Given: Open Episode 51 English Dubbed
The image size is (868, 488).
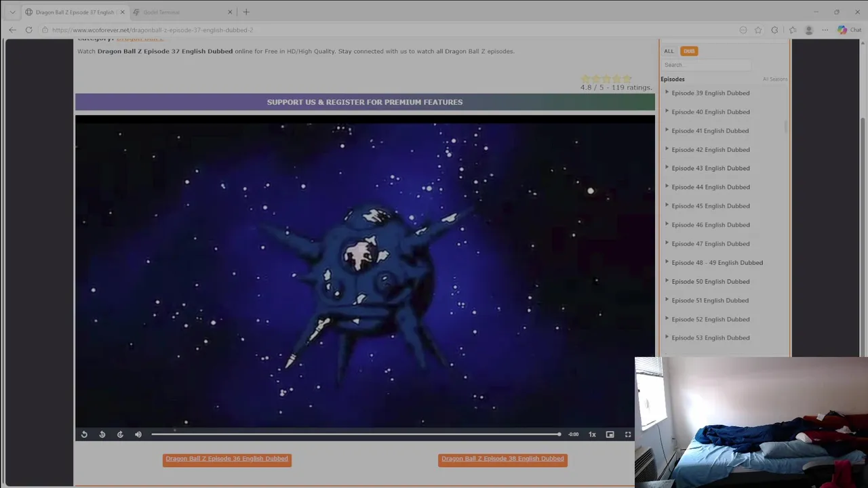Looking at the screenshot, I should click(x=710, y=300).
